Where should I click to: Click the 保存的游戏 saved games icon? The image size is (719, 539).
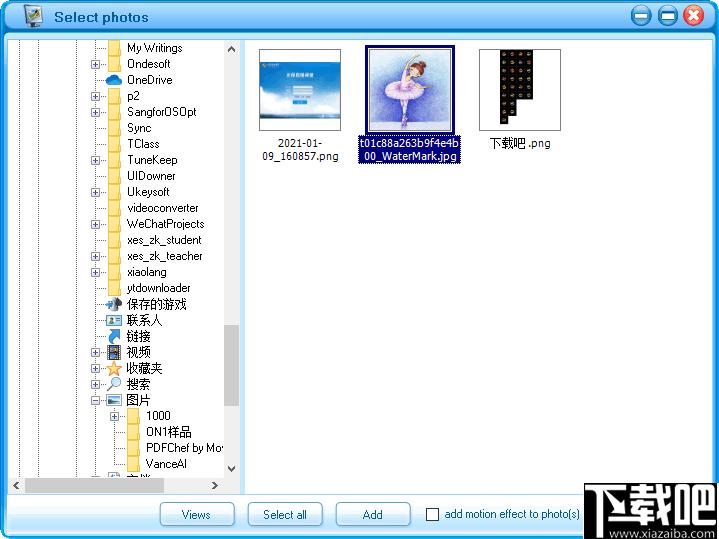[x=114, y=304]
